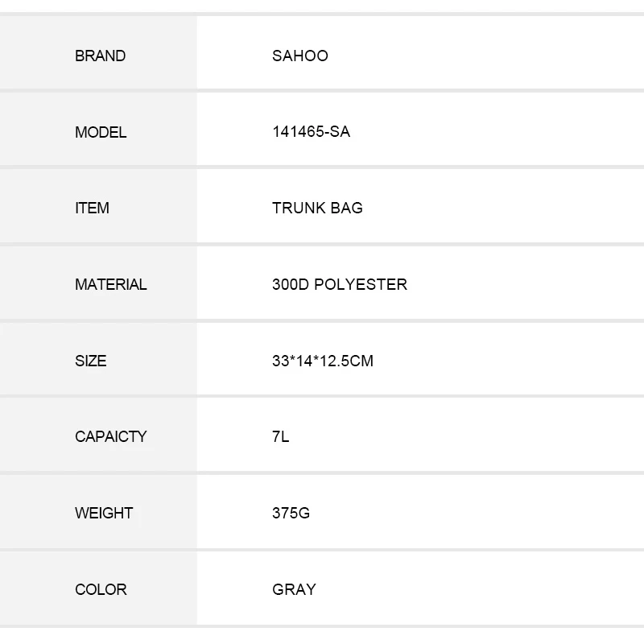Select the SAHOO brand value

[299, 56]
